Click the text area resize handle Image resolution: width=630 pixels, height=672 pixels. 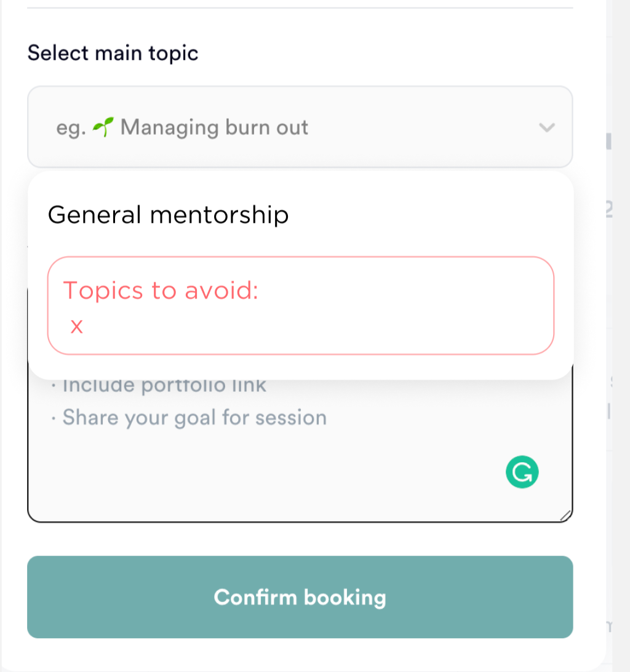coord(566,516)
